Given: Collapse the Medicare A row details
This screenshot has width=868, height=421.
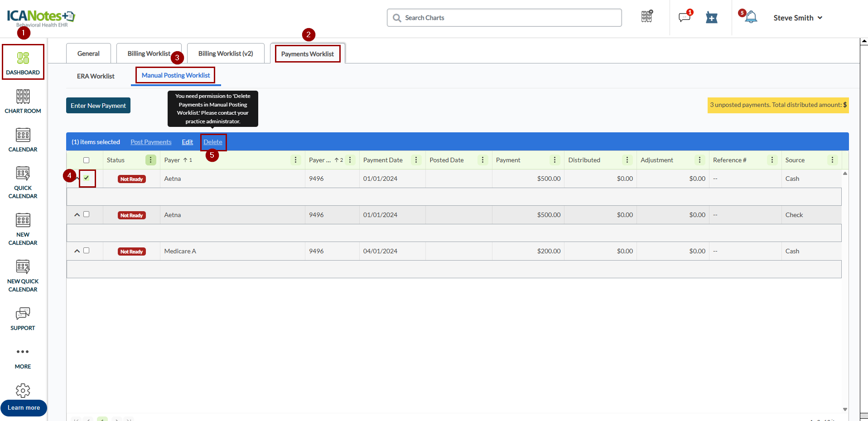Looking at the screenshot, I should tap(77, 251).
